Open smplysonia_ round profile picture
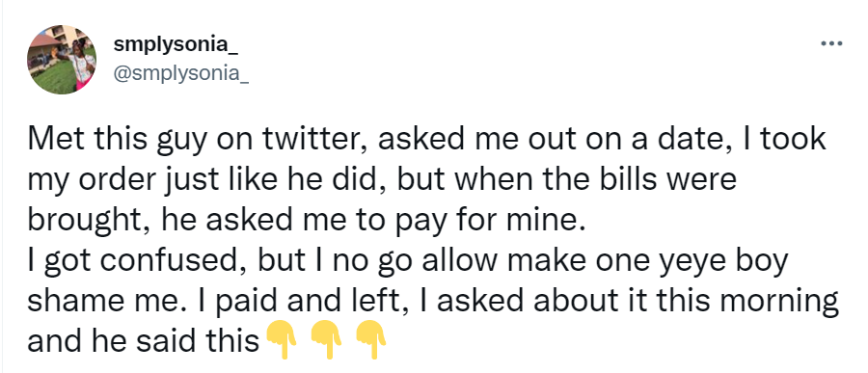Image resolution: width=868 pixels, height=373 pixels. point(62,59)
